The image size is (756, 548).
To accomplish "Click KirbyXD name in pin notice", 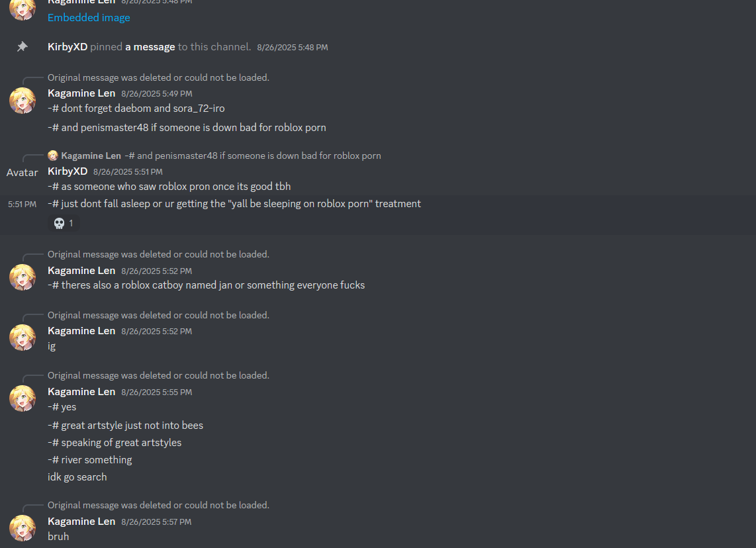I will [68, 47].
